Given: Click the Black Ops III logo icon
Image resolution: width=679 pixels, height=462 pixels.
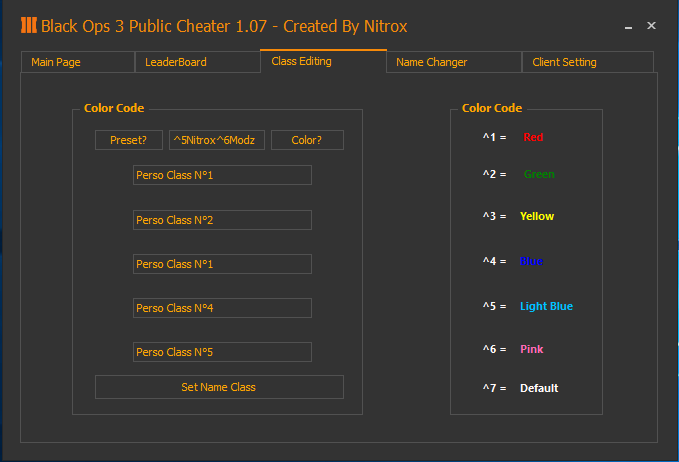Looking at the screenshot, I should (29, 25).
